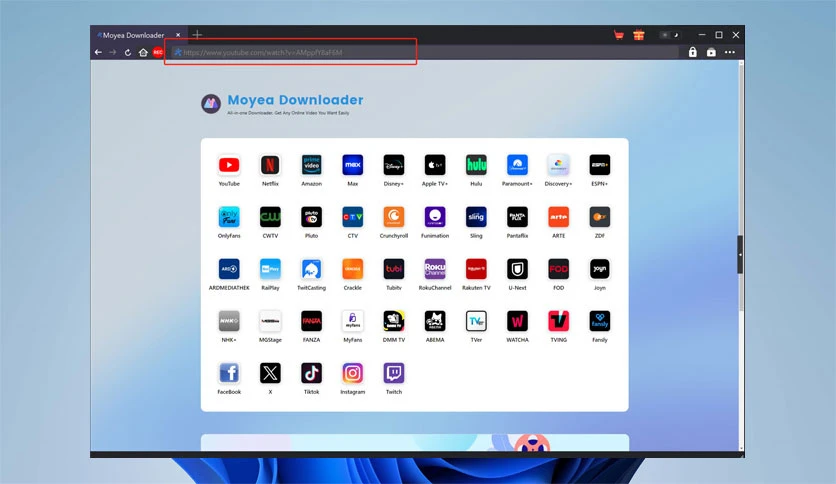Toggle the light/dark theme switch
This screenshot has width=836, height=484.
pos(670,35)
